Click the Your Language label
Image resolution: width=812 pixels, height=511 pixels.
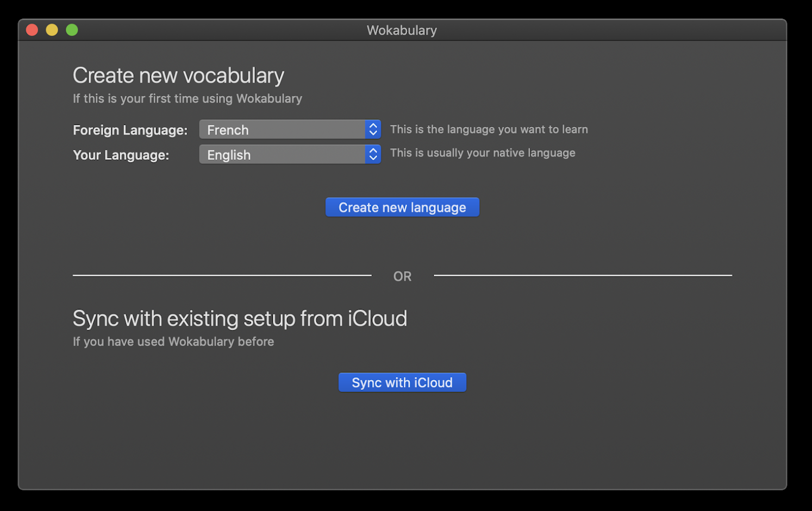121,155
